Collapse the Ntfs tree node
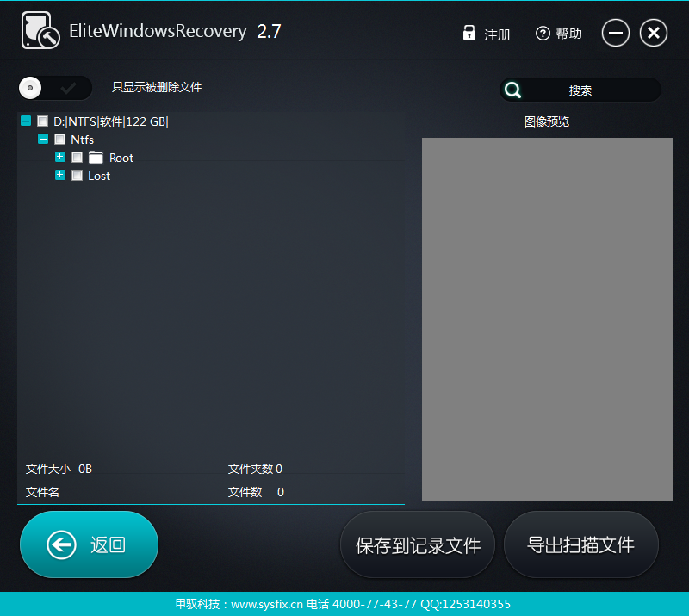 [43, 139]
